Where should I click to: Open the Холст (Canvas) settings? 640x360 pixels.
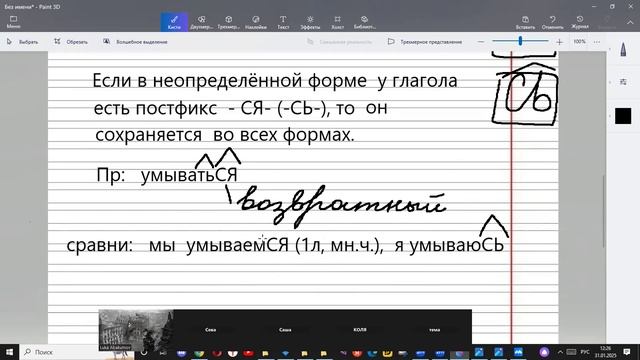337,22
